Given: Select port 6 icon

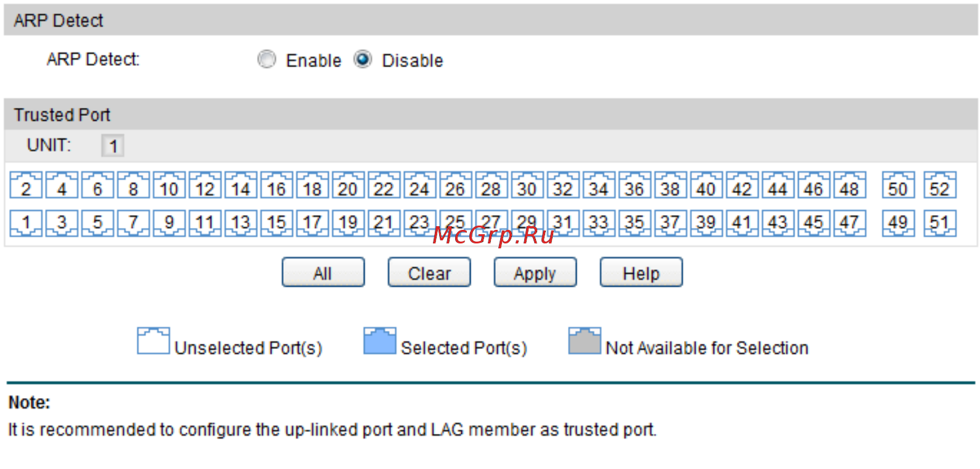Looking at the screenshot, I should 97,186.
